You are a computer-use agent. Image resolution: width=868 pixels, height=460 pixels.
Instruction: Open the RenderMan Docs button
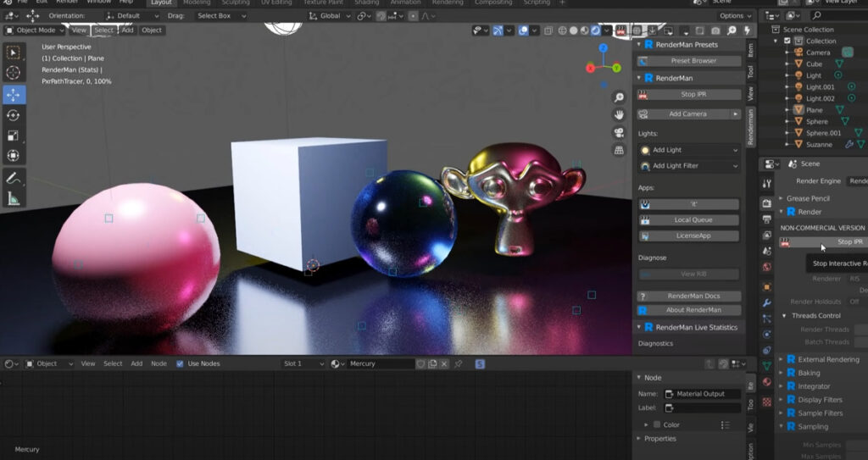tap(688, 297)
